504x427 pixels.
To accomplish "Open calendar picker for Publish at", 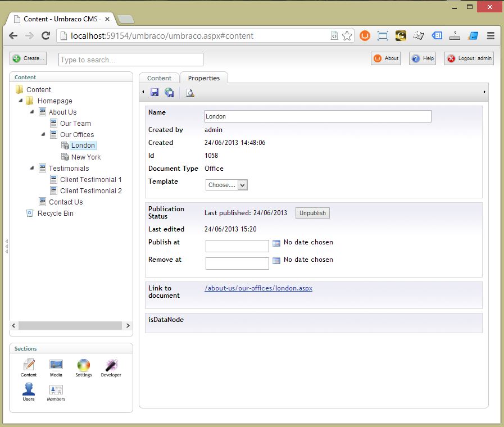I will 276,243.
